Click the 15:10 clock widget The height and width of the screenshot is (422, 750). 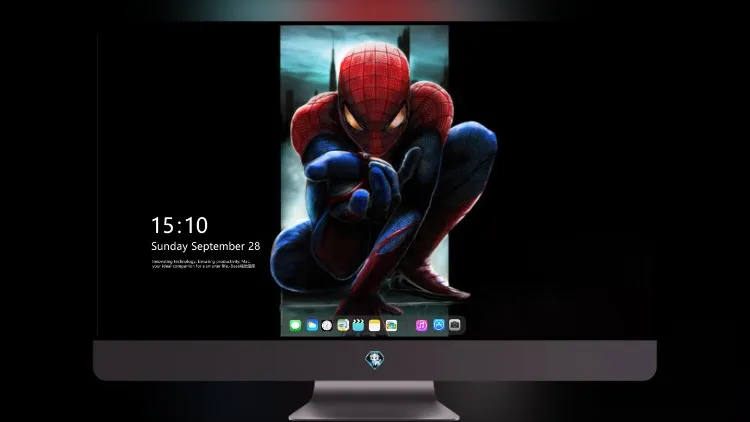point(179,225)
